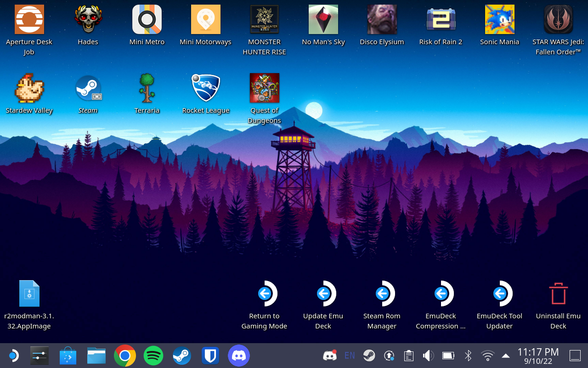Open the Bluetooth tray icon
The width and height of the screenshot is (588, 368).
(x=468, y=356)
